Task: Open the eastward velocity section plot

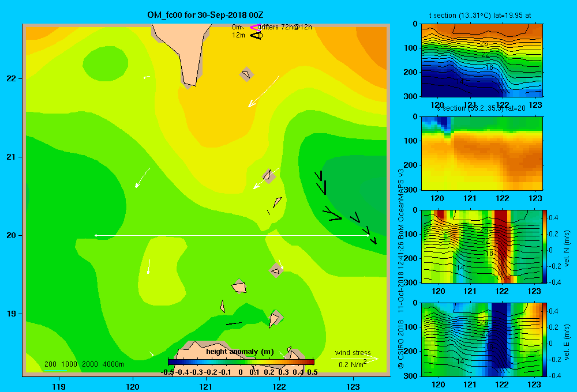Action: pos(482,340)
